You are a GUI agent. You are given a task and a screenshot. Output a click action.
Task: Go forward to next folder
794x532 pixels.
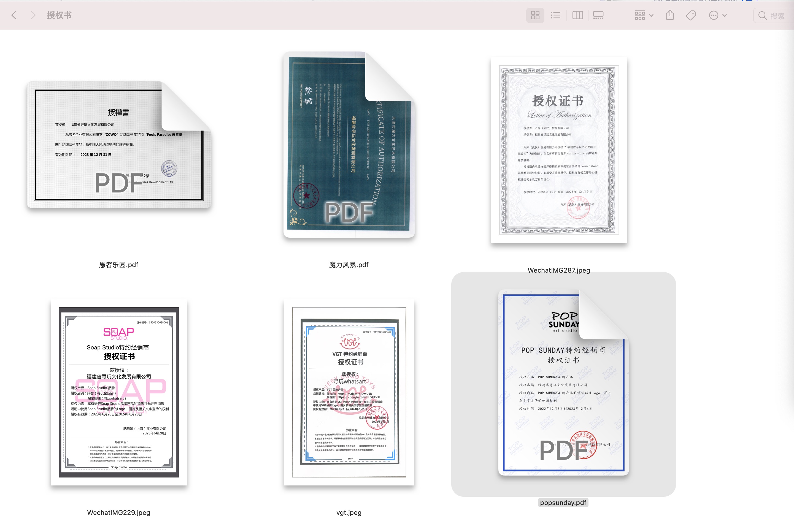coord(33,15)
